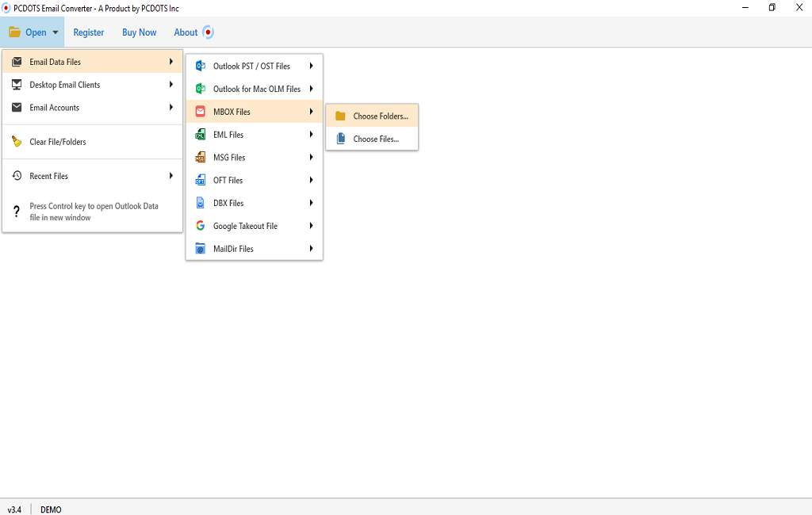Open the Register link
This screenshot has width=812, height=515.
click(89, 32)
